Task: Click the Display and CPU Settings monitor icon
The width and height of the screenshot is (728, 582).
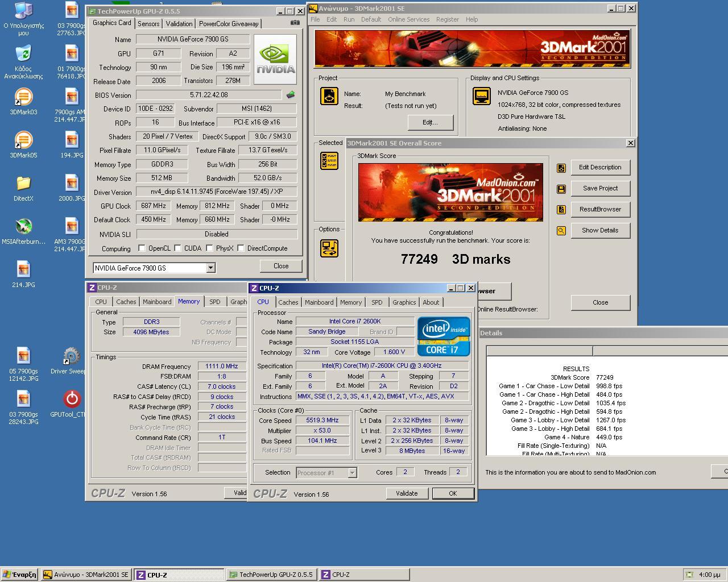Action: (482, 96)
